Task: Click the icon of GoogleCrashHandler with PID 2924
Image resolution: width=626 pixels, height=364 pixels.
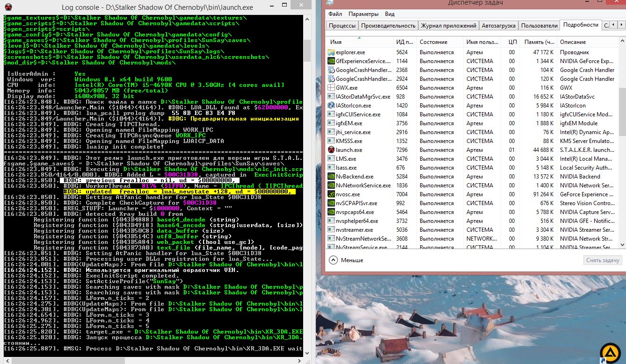Action: click(331, 79)
